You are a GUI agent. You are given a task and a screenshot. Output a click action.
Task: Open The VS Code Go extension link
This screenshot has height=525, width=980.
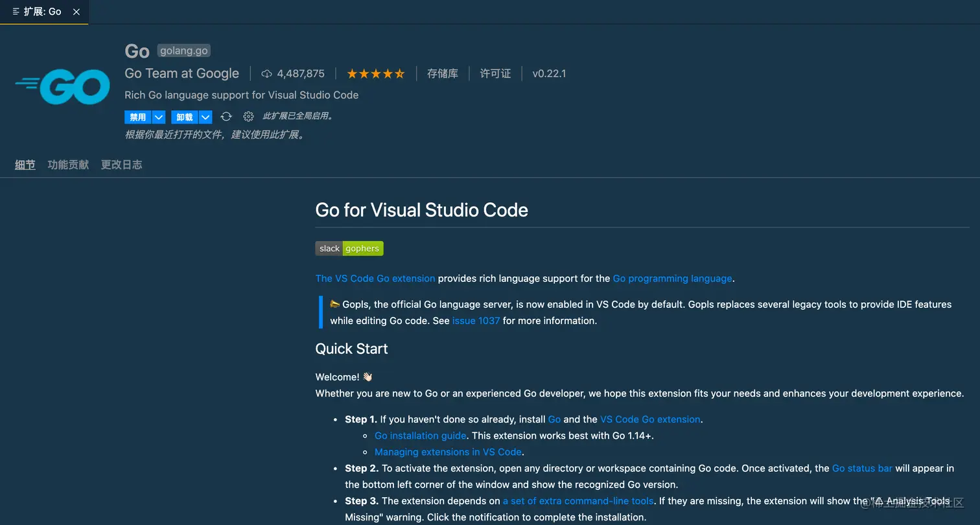click(x=375, y=279)
